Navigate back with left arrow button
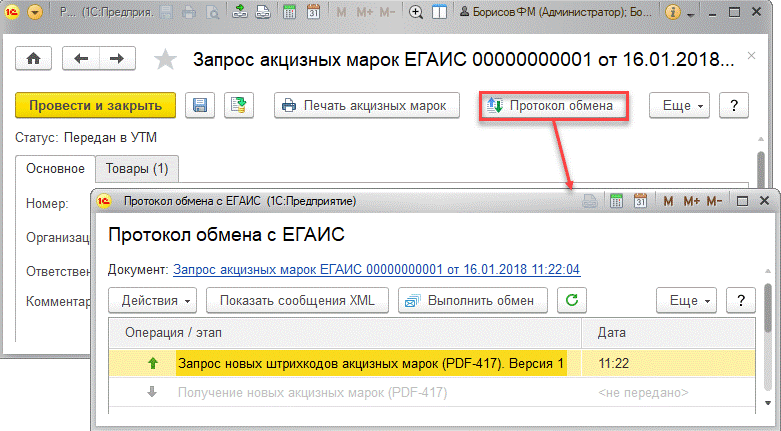The width and height of the screenshot is (781, 431). (81, 59)
